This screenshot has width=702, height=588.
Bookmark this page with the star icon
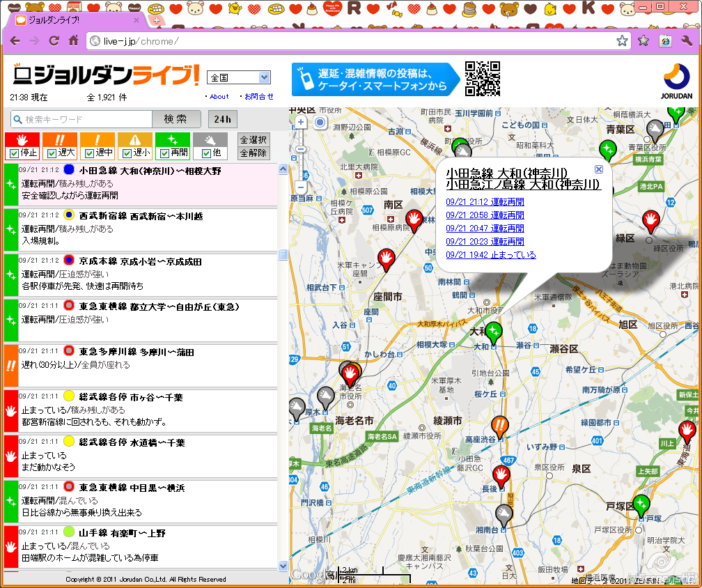[623, 40]
